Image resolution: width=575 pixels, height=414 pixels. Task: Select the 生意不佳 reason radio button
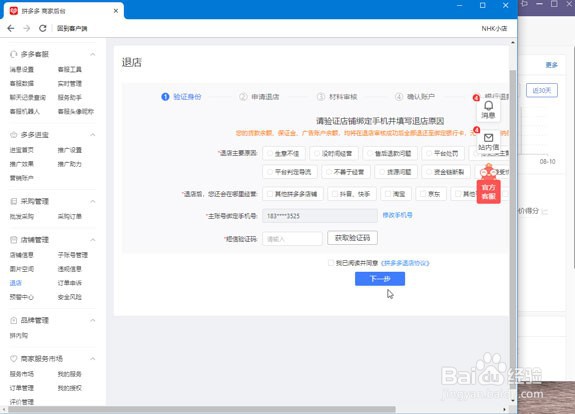tap(270, 153)
